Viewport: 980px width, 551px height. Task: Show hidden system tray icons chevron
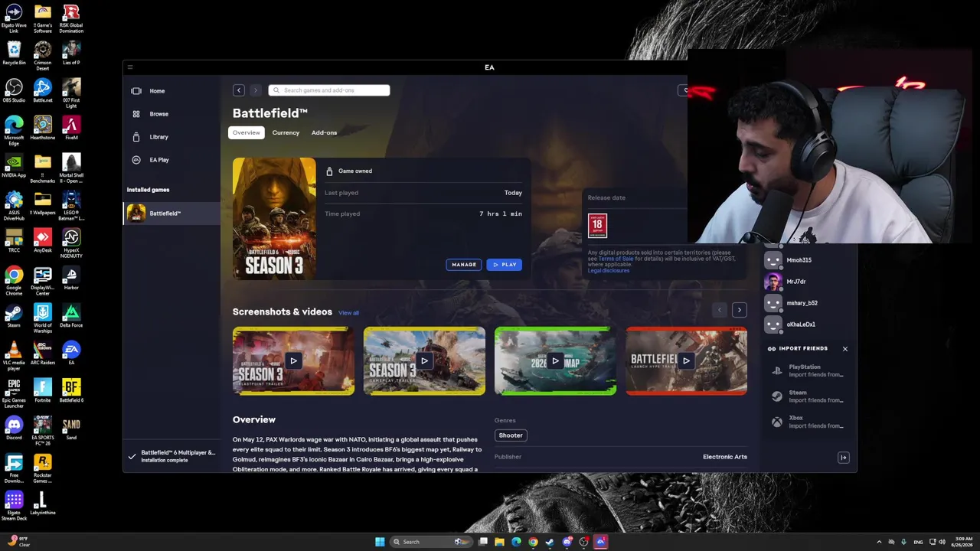pos(879,542)
